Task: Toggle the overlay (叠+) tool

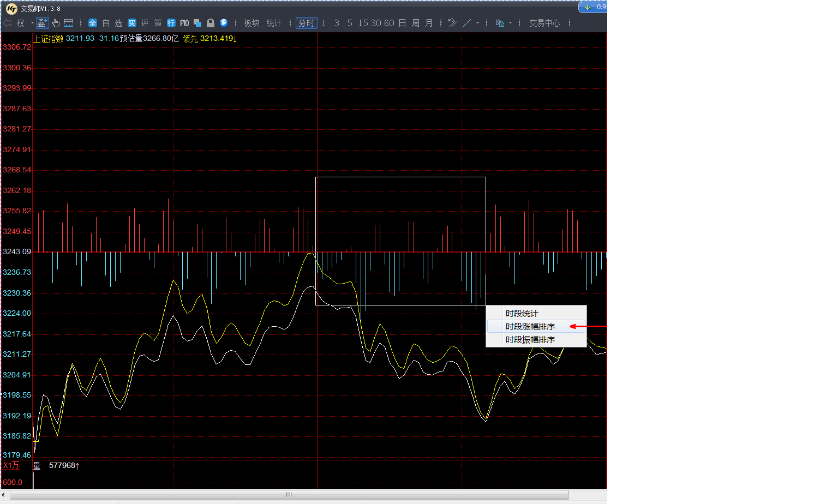Action: 42,23
